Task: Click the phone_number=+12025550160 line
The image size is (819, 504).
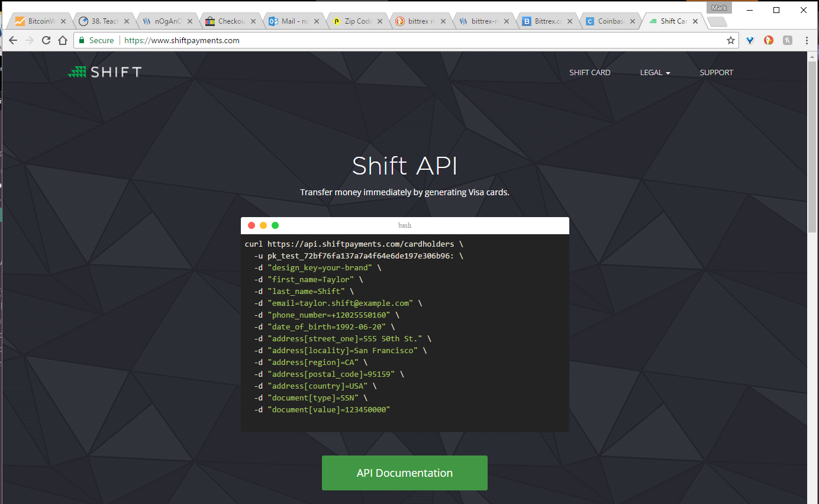Action: point(327,315)
